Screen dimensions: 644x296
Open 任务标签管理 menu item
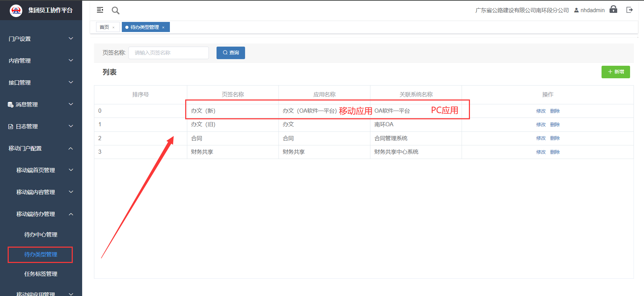pos(41,274)
